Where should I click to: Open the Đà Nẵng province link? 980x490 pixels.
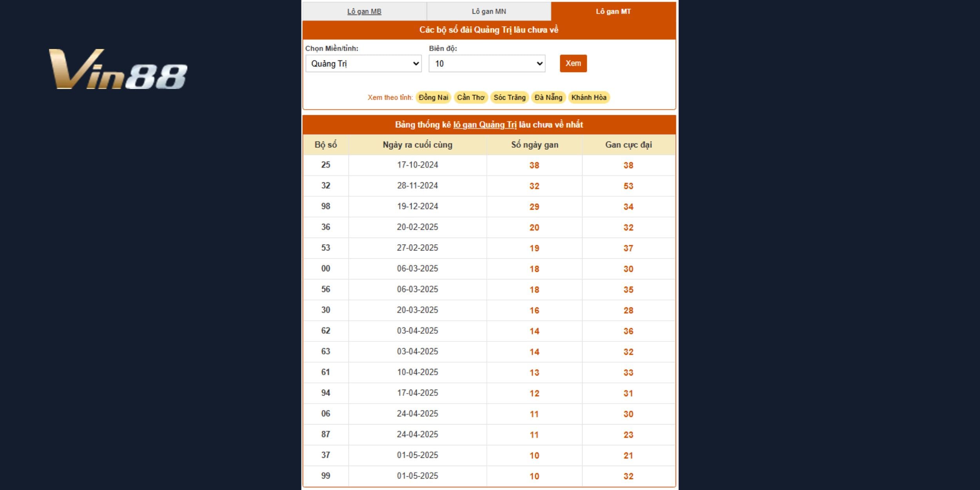click(548, 97)
